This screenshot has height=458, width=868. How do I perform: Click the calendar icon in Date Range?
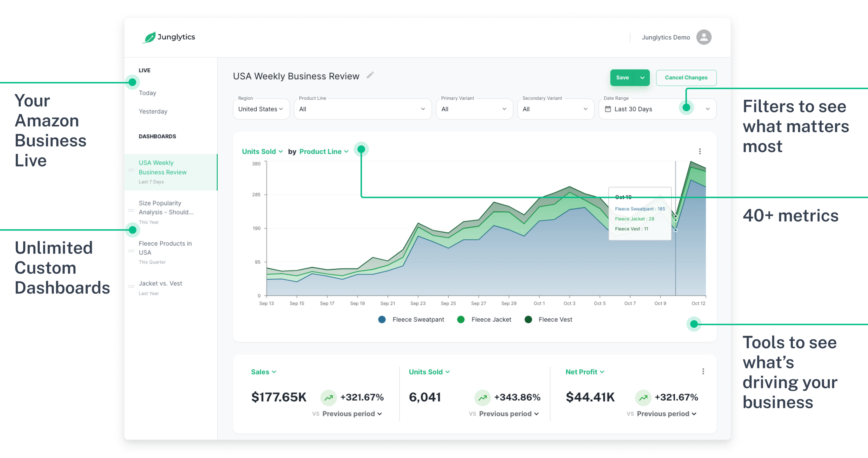tap(608, 109)
